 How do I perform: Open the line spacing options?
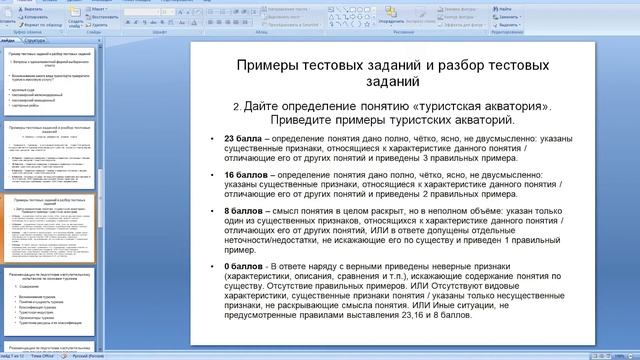[x=254, y=12]
